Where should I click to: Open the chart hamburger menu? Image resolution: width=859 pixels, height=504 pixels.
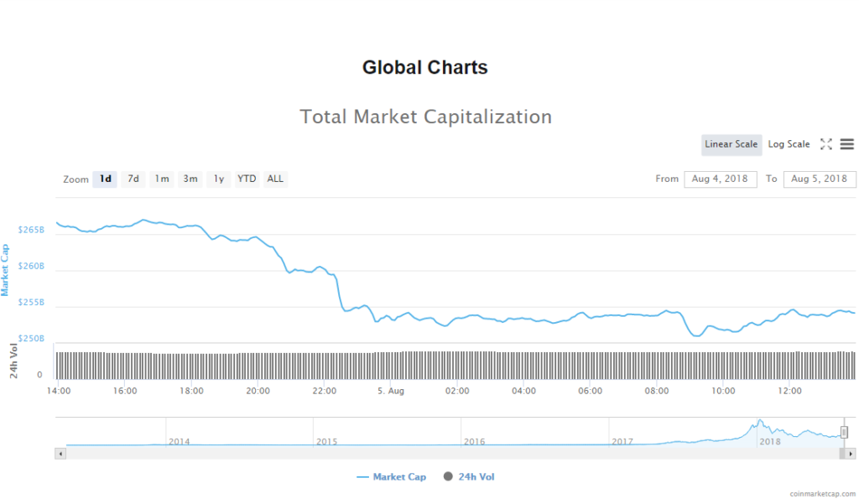pos(846,144)
